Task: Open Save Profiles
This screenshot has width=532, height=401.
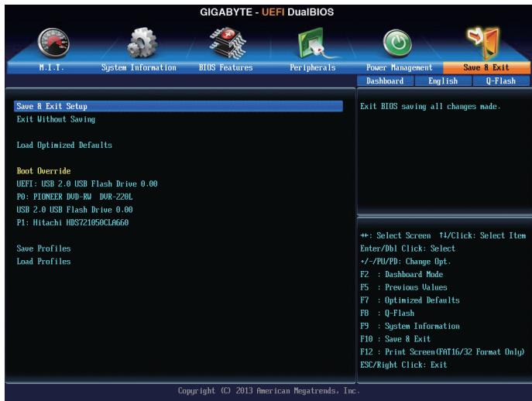Action: (x=44, y=248)
